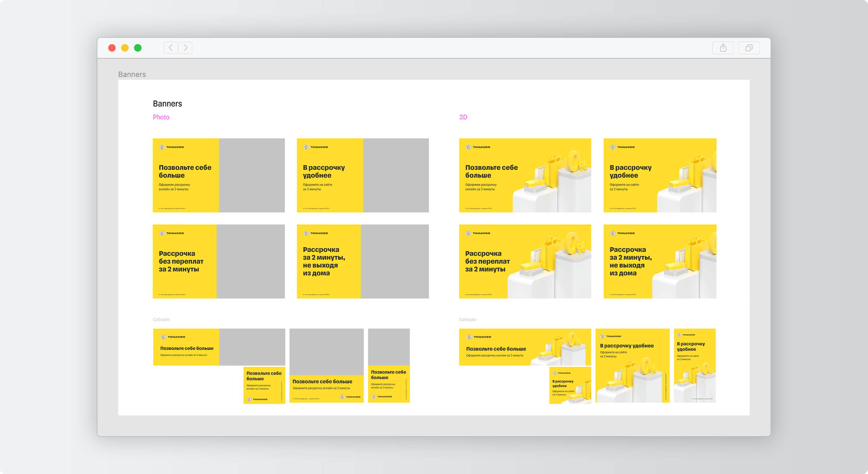The width and height of the screenshot is (868, 474).
Task: Click 'Оформите на сайте за 2 минуты' on top-right 3D banner
Action: point(624,187)
